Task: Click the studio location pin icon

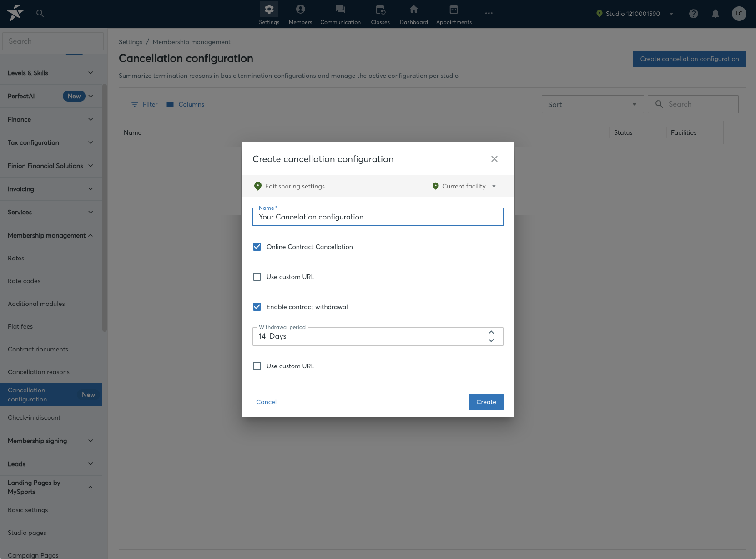Action: tap(600, 14)
